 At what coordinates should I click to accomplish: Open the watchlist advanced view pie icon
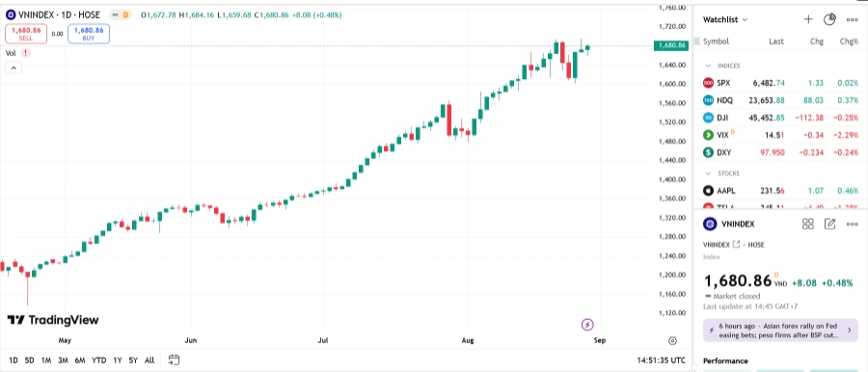tap(829, 19)
